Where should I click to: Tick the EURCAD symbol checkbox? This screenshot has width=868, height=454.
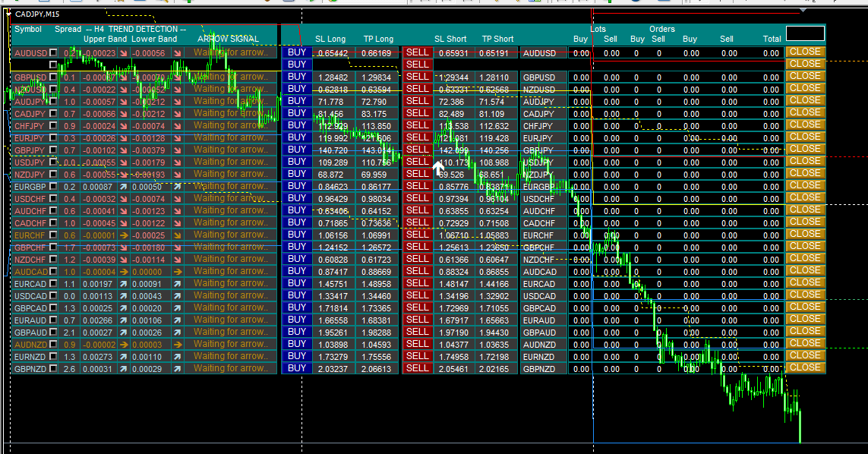tap(53, 283)
